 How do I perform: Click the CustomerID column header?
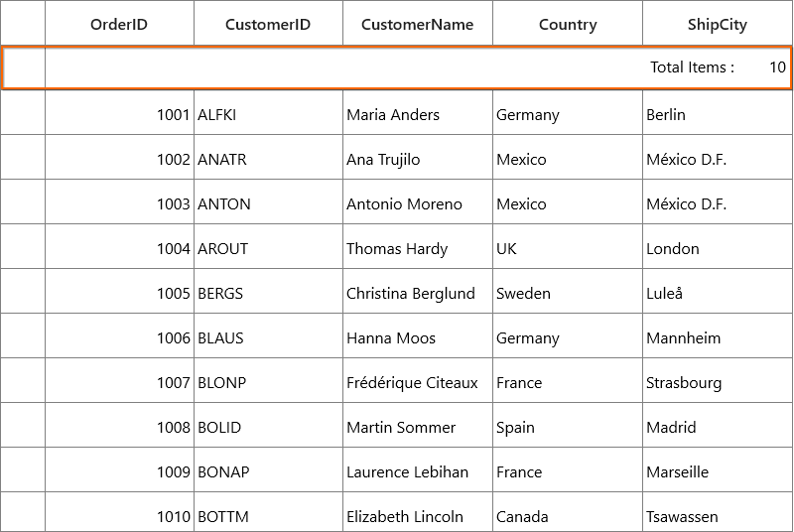[x=268, y=24]
